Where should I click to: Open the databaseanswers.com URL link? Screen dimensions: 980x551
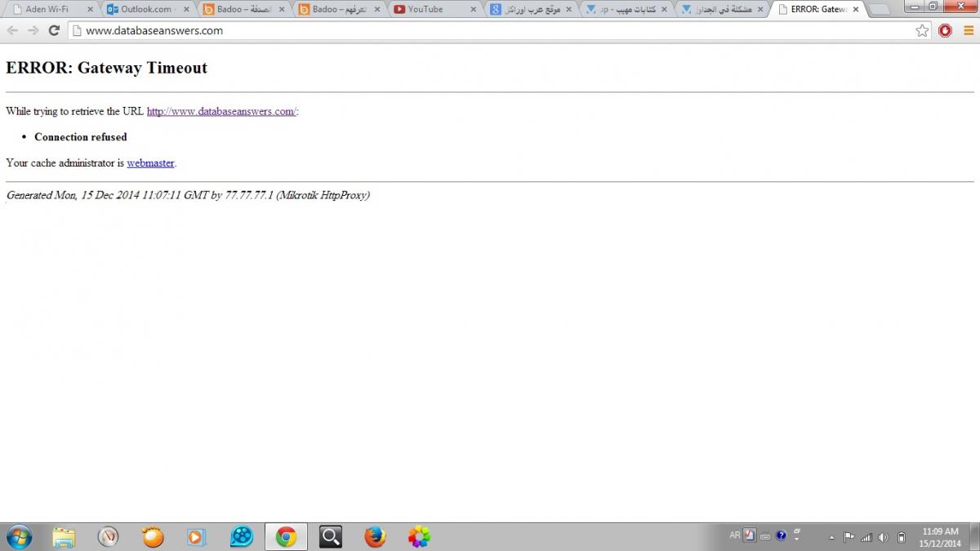point(220,111)
